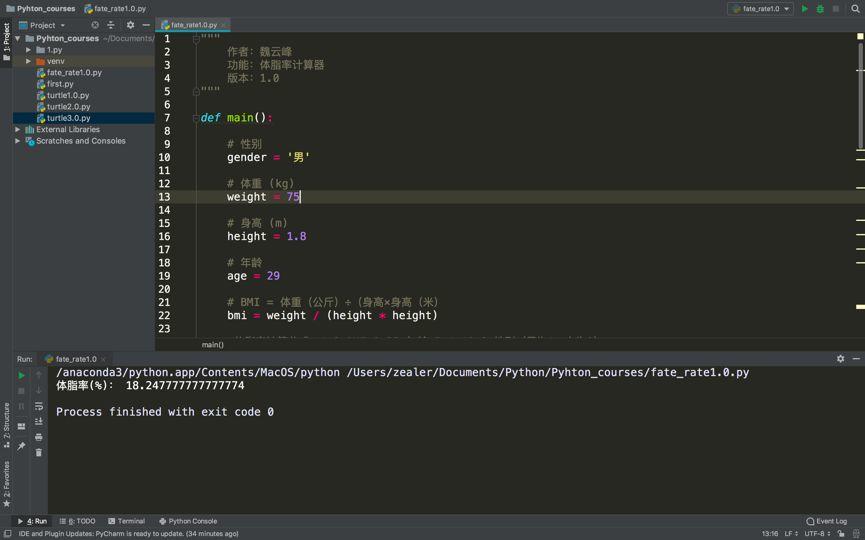This screenshot has width=865, height=540.
Task: Pin the Run tab with the pin icon
Action: (x=21, y=446)
